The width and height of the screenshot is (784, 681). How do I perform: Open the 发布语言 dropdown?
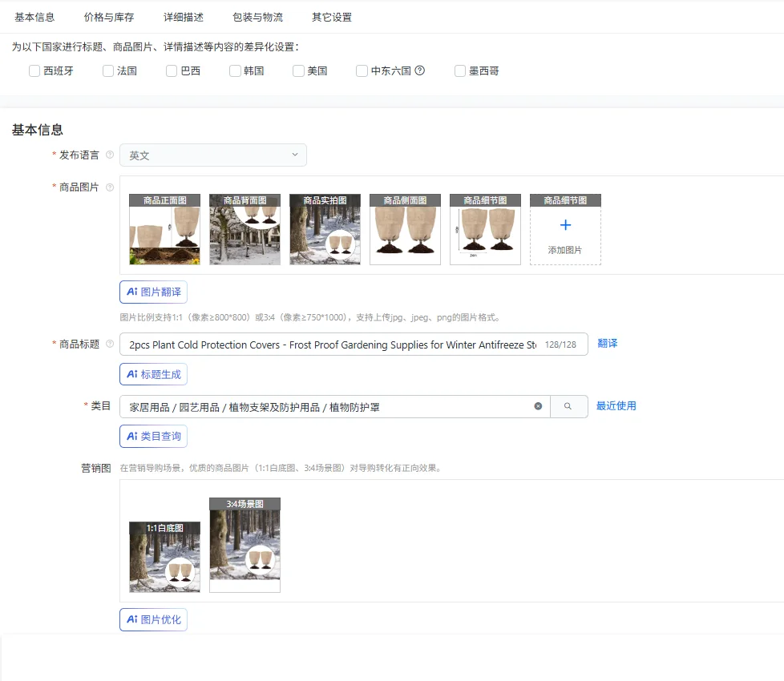[x=213, y=155]
